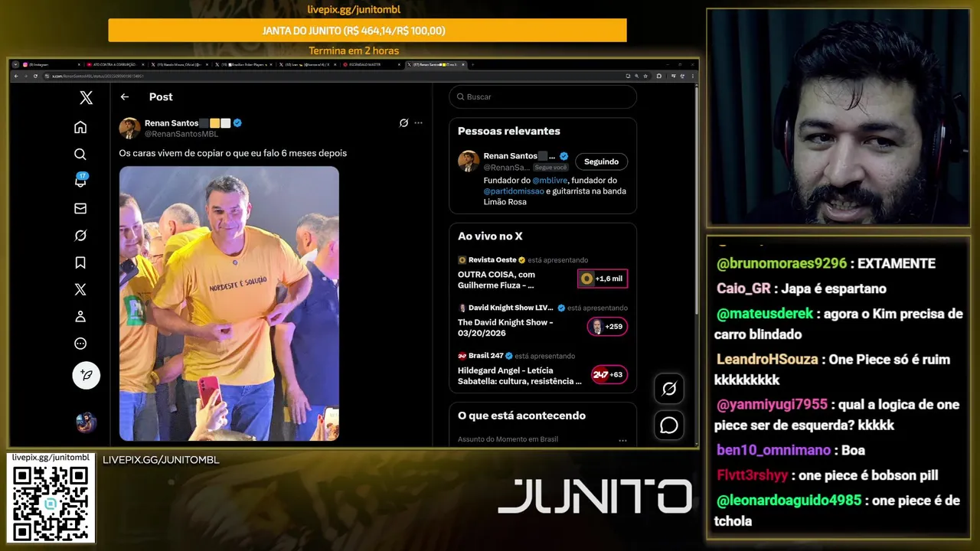Image resolution: width=980 pixels, height=551 pixels.
Task: Open a new browser tab with plus
Action: [472, 65]
